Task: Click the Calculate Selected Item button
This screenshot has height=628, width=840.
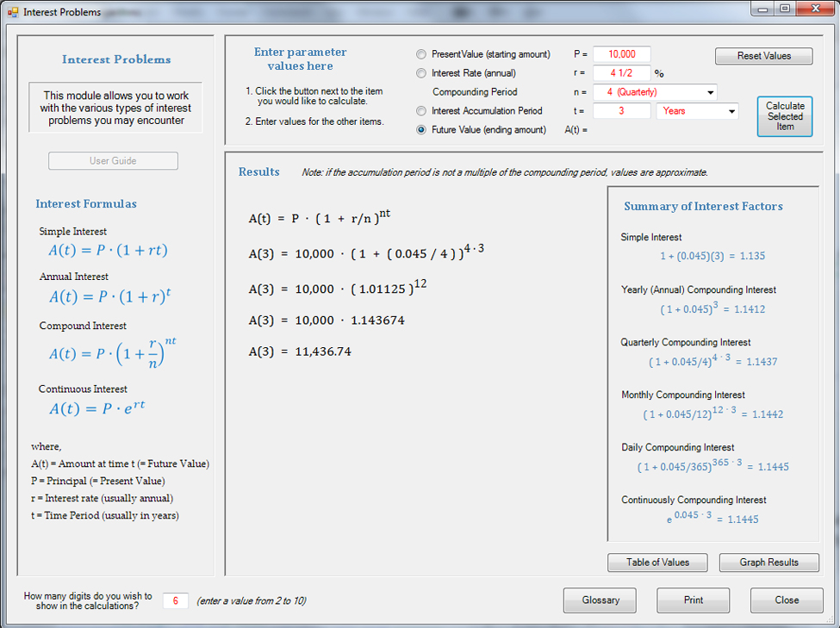Action: click(785, 116)
